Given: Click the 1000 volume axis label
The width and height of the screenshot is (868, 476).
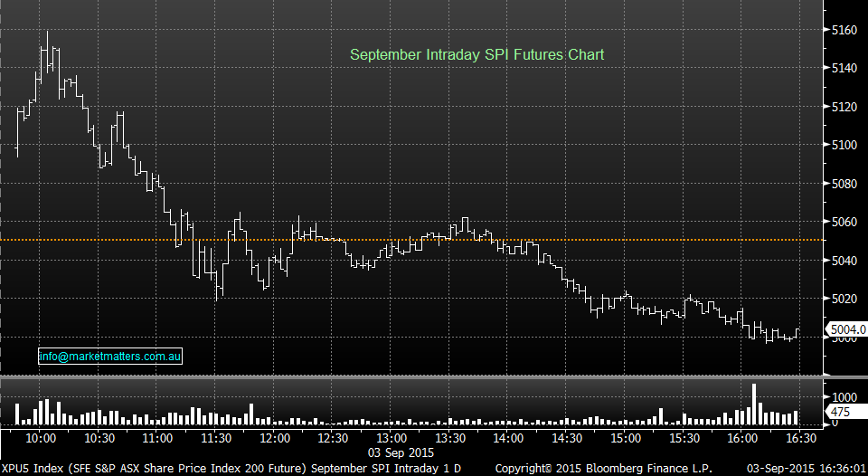Looking at the screenshot, I should point(844,397).
